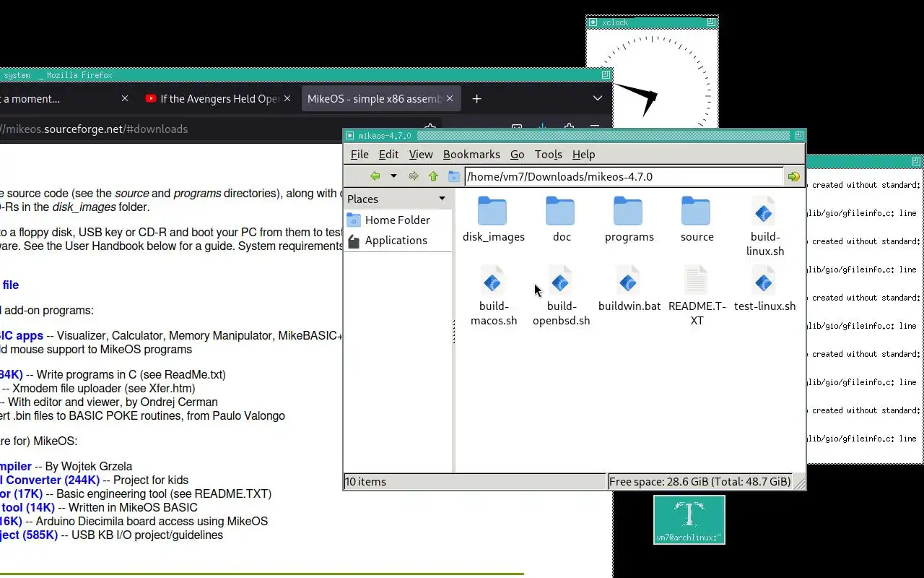Image resolution: width=924 pixels, height=578 pixels.
Task: Open the "l Converter (244K)" download link
Action: pyautogui.click(x=50, y=480)
